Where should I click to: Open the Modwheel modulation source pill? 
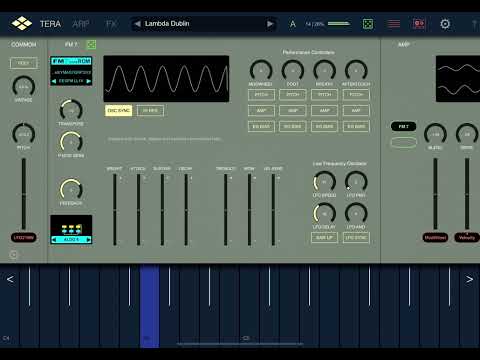tap(435, 238)
